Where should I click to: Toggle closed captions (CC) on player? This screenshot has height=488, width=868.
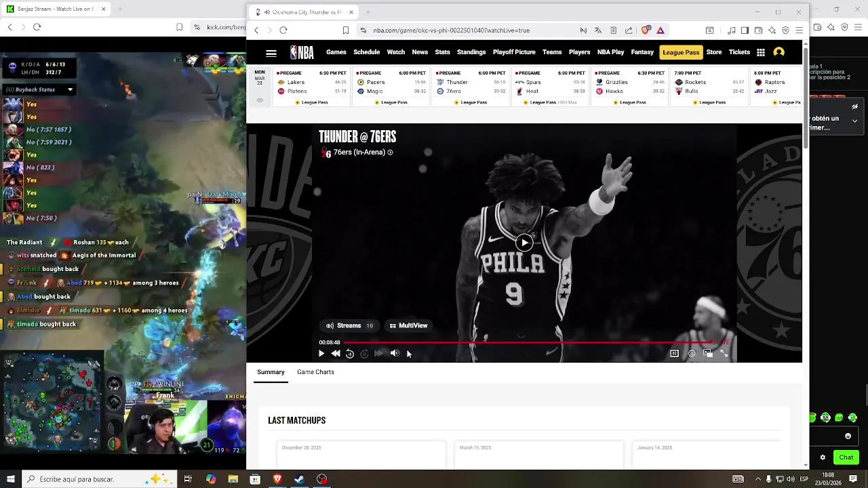[x=674, y=353]
